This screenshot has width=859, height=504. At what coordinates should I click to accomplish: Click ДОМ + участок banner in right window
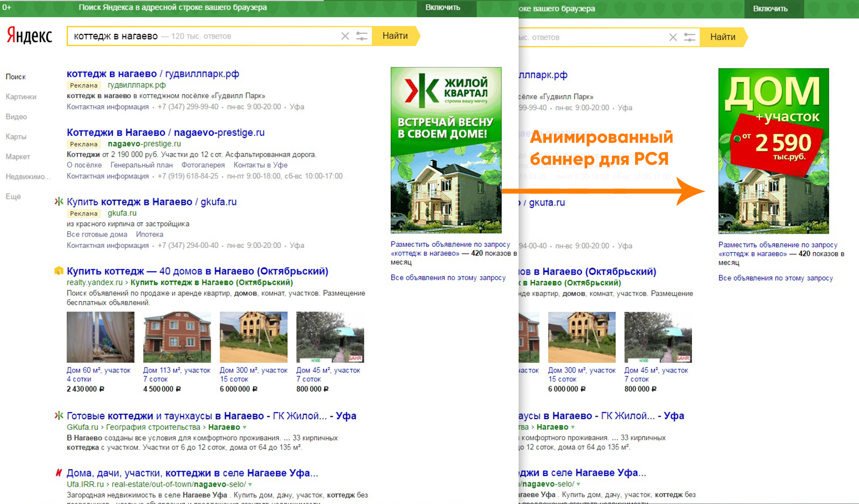[x=774, y=151]
